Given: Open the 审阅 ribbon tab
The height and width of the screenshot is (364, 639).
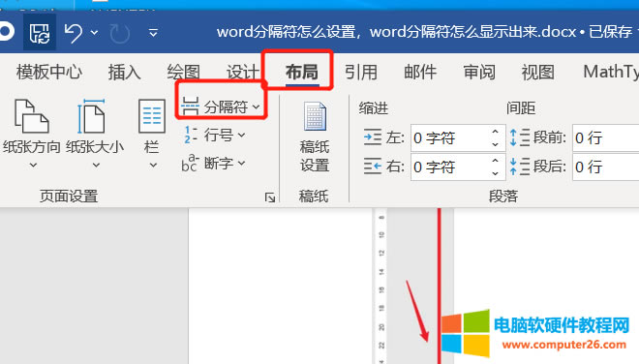Looking at the screenshot, I should coord(479,73).
